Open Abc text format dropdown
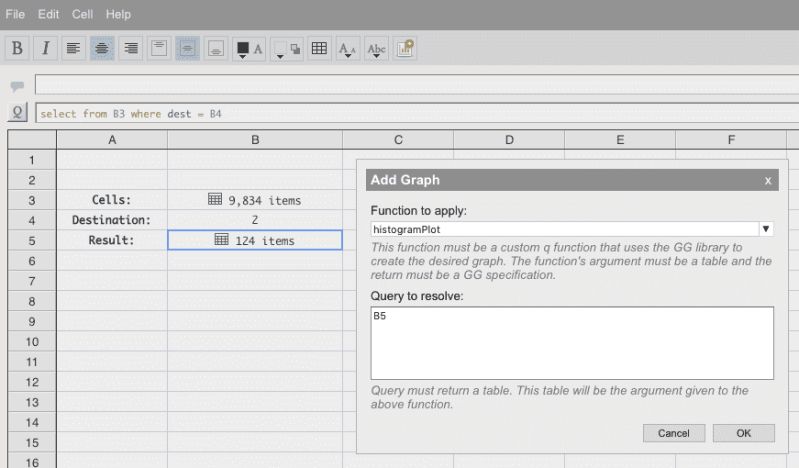Image resolution: width=799 pixels, height=468 pixels. tap(377, 48)
